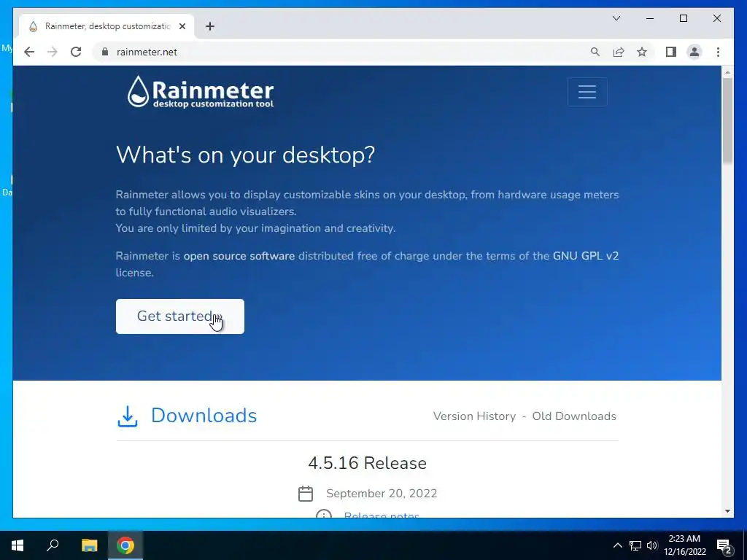Click the What's on your desktop heading
This screenshot has height=560, width=747.
pos(245,155)
